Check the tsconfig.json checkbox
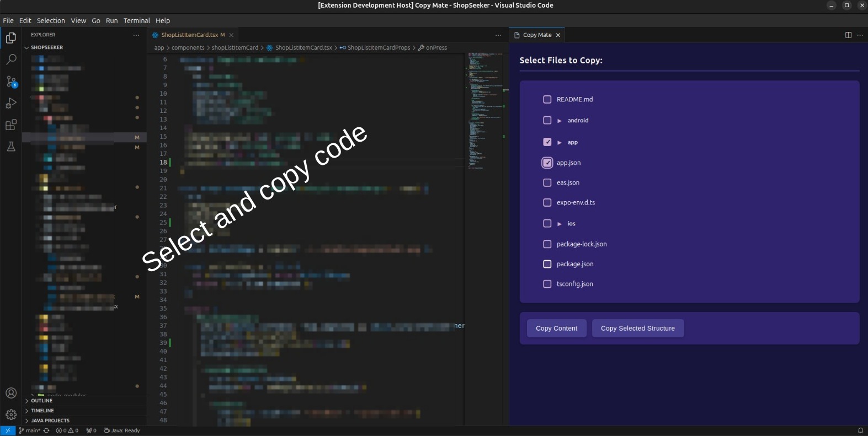This screenshot has width=868, height=436. click(547, 284)
